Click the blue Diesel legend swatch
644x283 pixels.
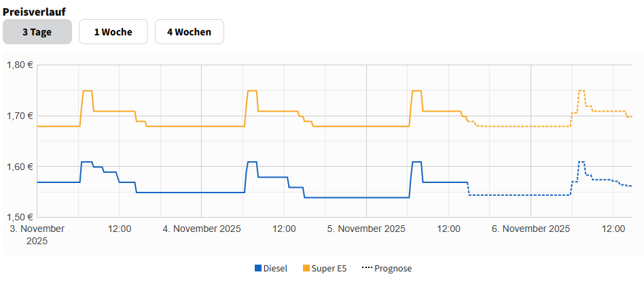[x=258, y=268]
